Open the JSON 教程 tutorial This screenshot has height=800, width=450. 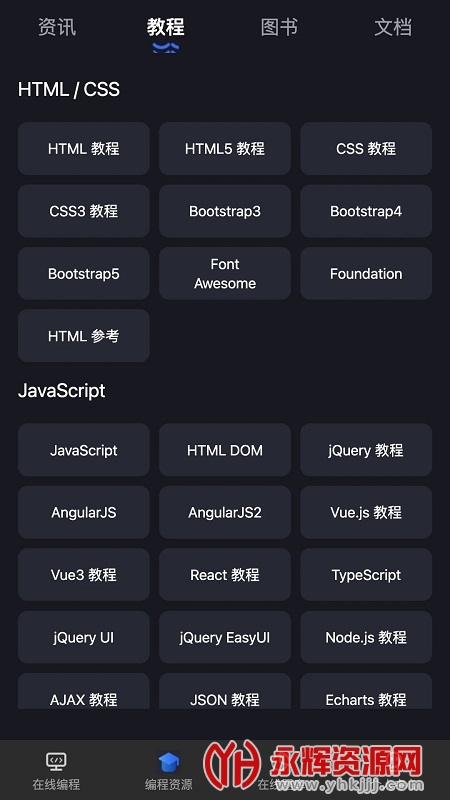click(x=225, y=691)
